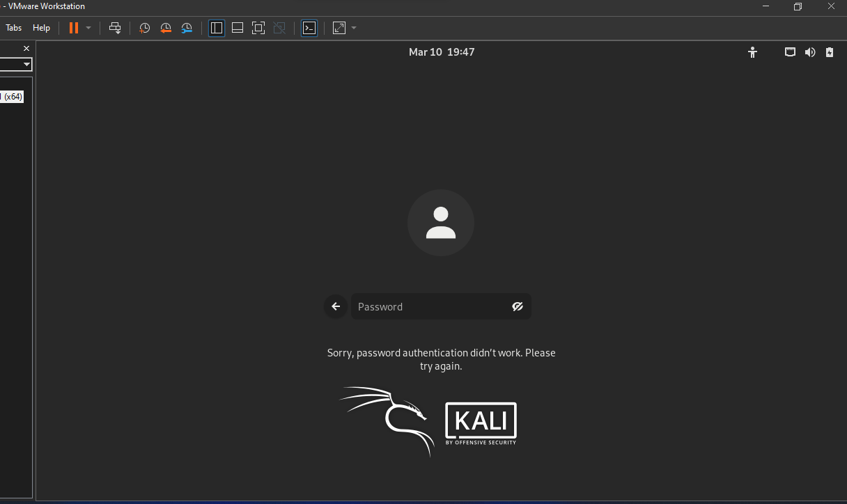Viewport: 847px width, 504px height.
Task: Toggle the console view button
Action: pos(309,28)
